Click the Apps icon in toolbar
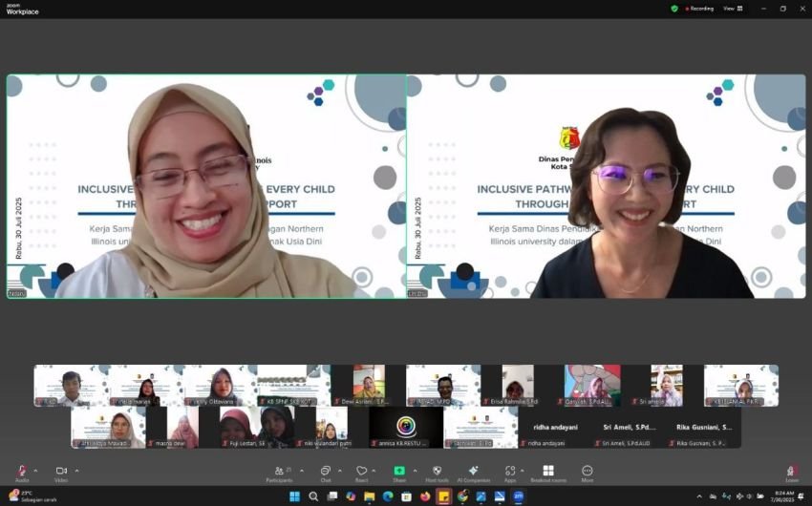The width and height of the screenshot is (812, 506). [510, 471]
